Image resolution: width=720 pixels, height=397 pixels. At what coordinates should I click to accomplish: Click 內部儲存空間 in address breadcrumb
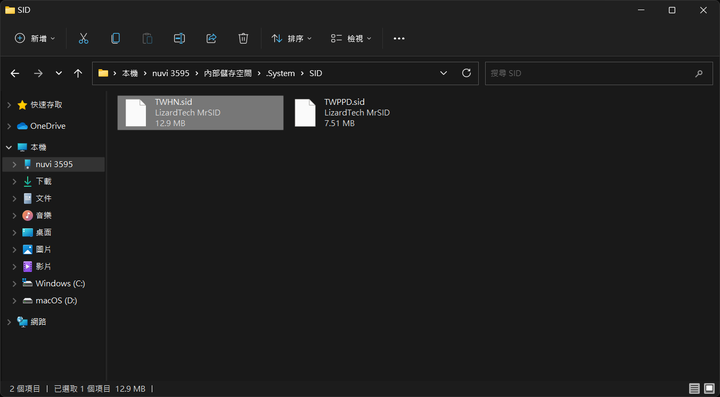point(228,73)
